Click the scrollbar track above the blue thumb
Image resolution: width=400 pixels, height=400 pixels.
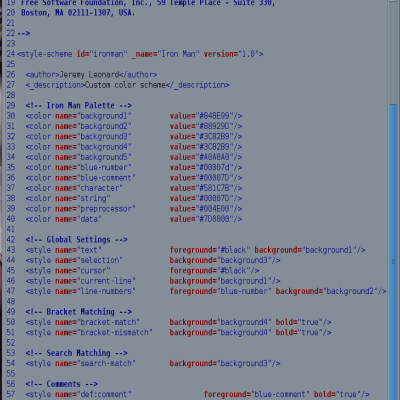(x=393, y=52)
